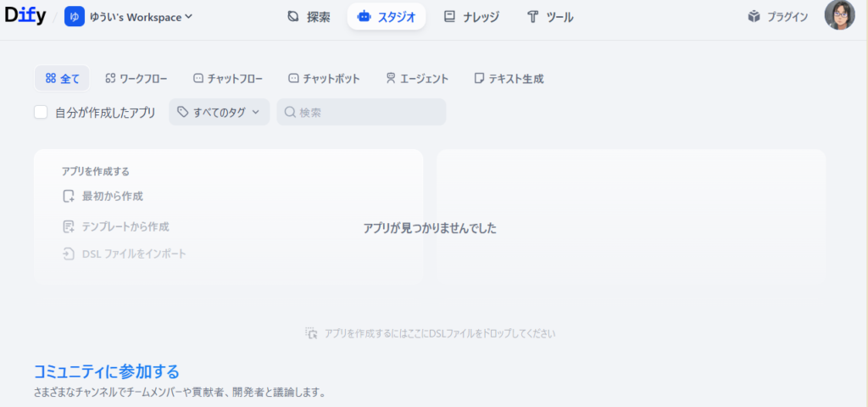The height and width of the screenshot is (407, 868).
Task: Filter apps by チャットボット
Action: pos(324,79)
